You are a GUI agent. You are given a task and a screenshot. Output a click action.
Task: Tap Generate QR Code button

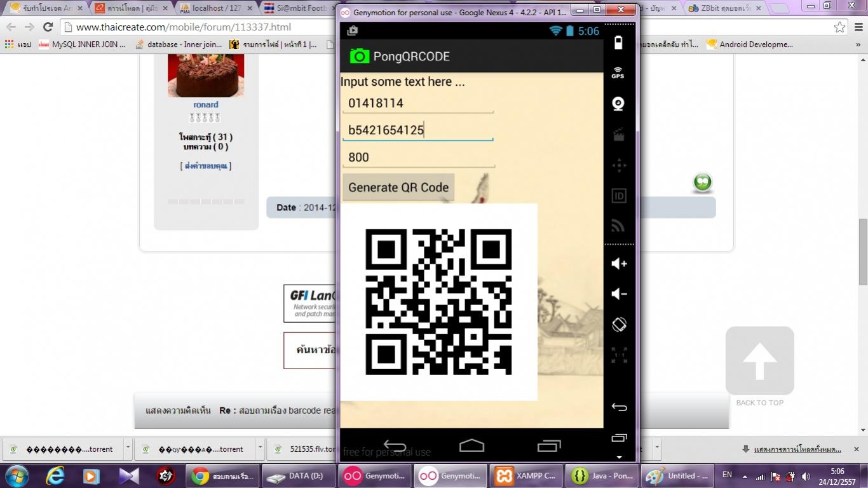coord(398,187)
